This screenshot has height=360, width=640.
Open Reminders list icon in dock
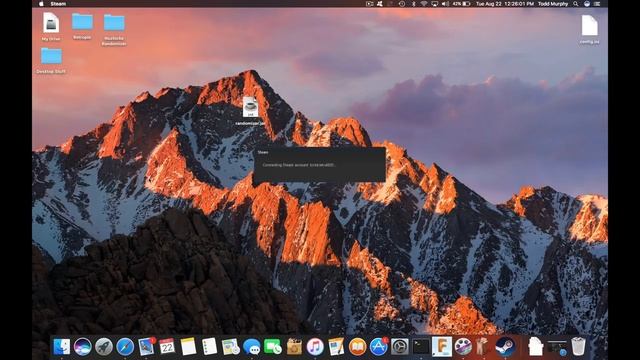pyautogui.click(x=209, y=347)
